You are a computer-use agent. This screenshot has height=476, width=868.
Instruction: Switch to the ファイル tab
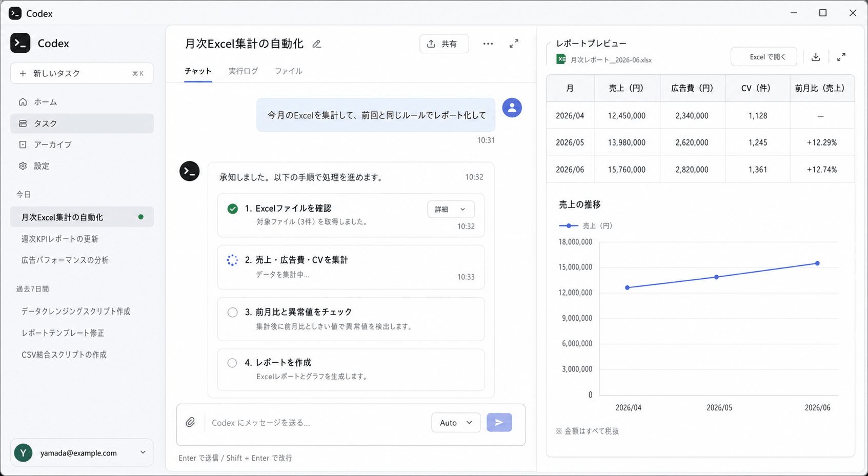pos(289,71)
